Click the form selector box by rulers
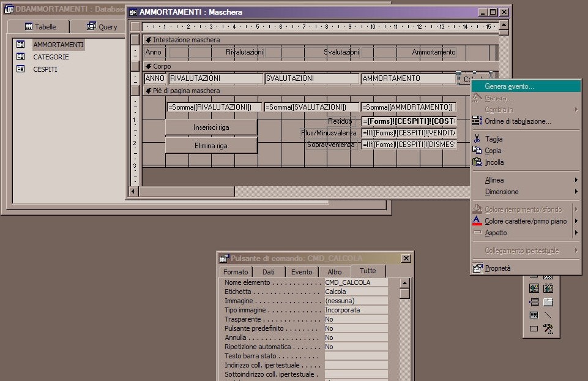 pos(135,27)
